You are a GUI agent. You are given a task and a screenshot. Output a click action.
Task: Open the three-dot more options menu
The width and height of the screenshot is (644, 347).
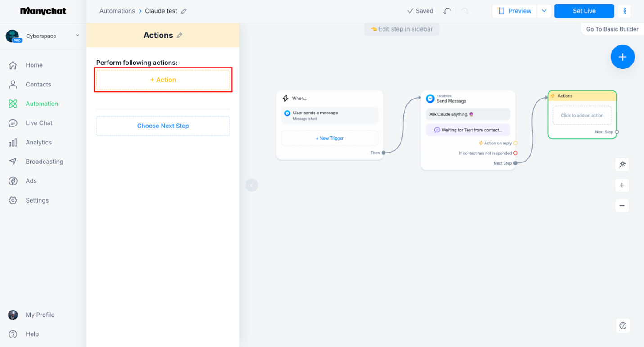coord(624,11)
